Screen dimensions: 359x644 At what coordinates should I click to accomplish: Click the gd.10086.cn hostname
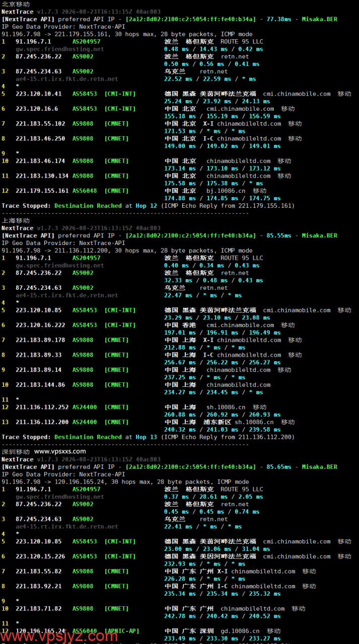240,631
